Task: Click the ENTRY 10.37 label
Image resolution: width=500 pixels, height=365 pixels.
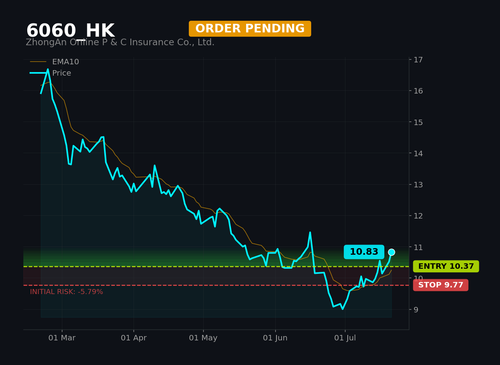Action: pos(446,266)
